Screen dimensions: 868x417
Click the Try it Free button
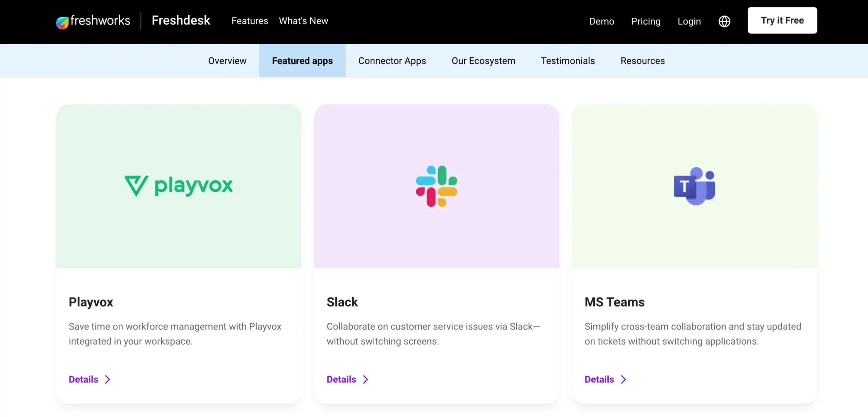[782, 20]
